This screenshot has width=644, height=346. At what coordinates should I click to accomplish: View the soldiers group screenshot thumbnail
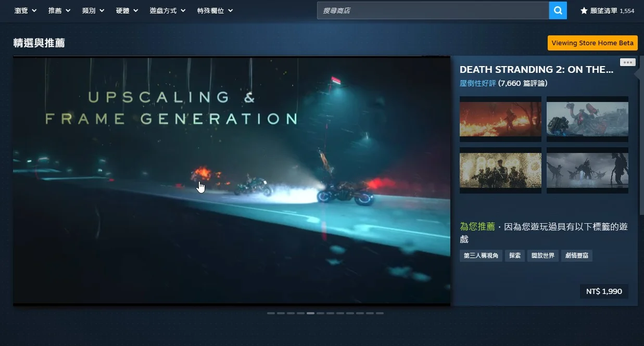[500, 171]
